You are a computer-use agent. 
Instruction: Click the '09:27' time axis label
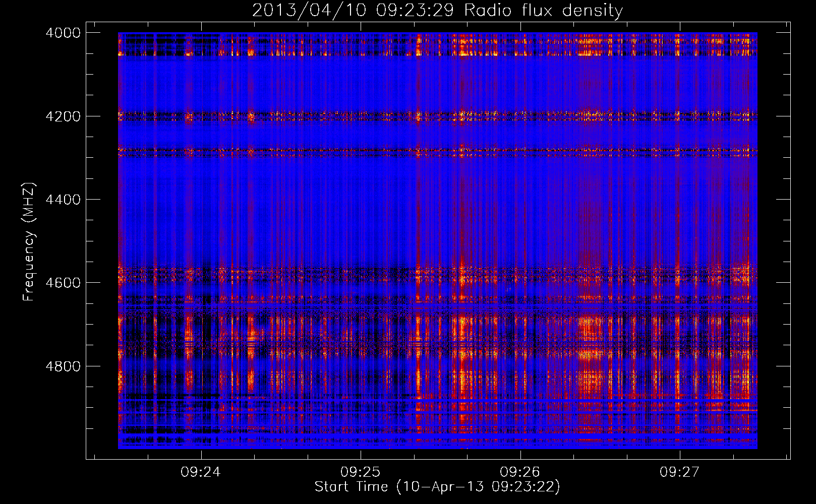point(680,472)
